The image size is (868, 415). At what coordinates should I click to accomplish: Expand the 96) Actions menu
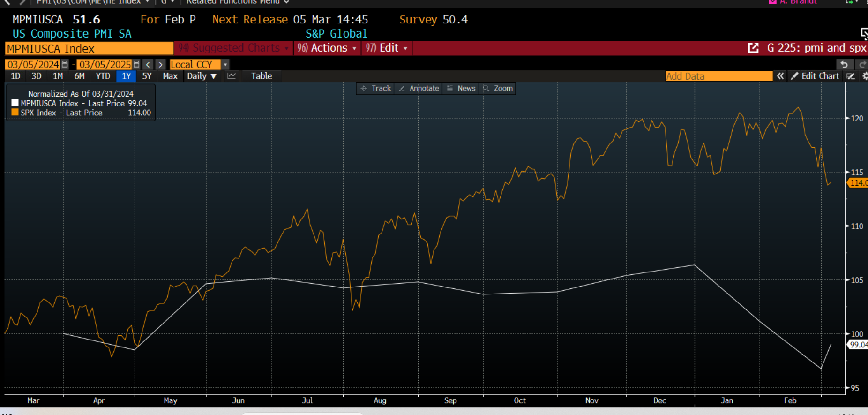click(327, 48)
